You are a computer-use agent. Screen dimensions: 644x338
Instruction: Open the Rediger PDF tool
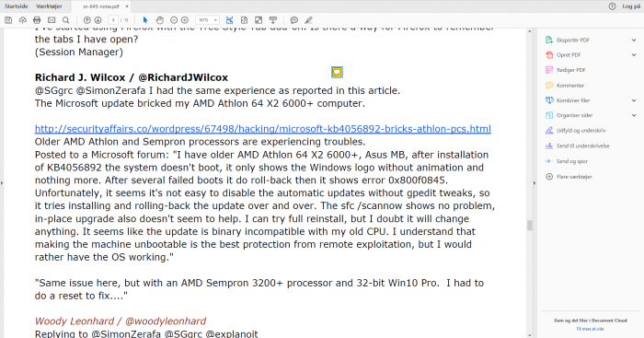click(x=570, y=70)
